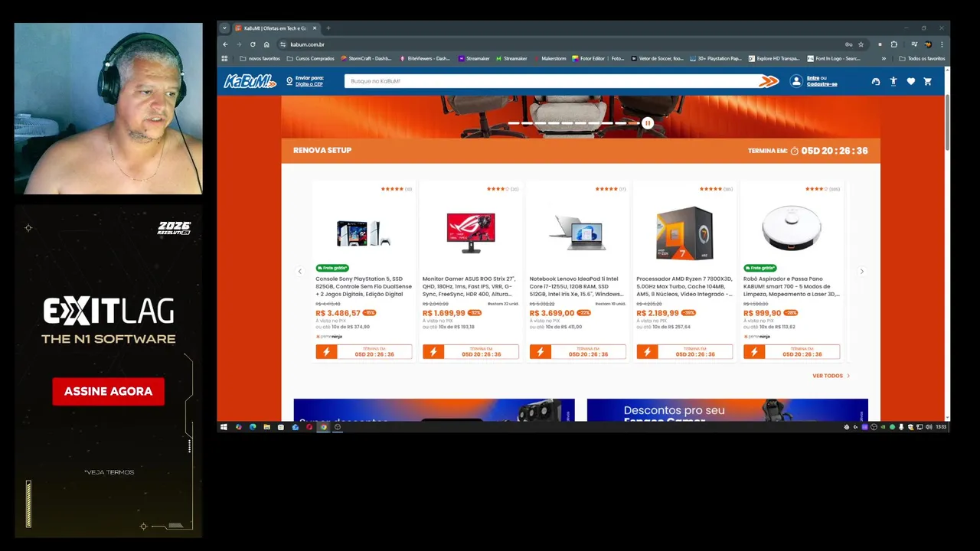Pause the banner carousel
Viewport: 980px width, 551px height.
click(x=648, y=122)
